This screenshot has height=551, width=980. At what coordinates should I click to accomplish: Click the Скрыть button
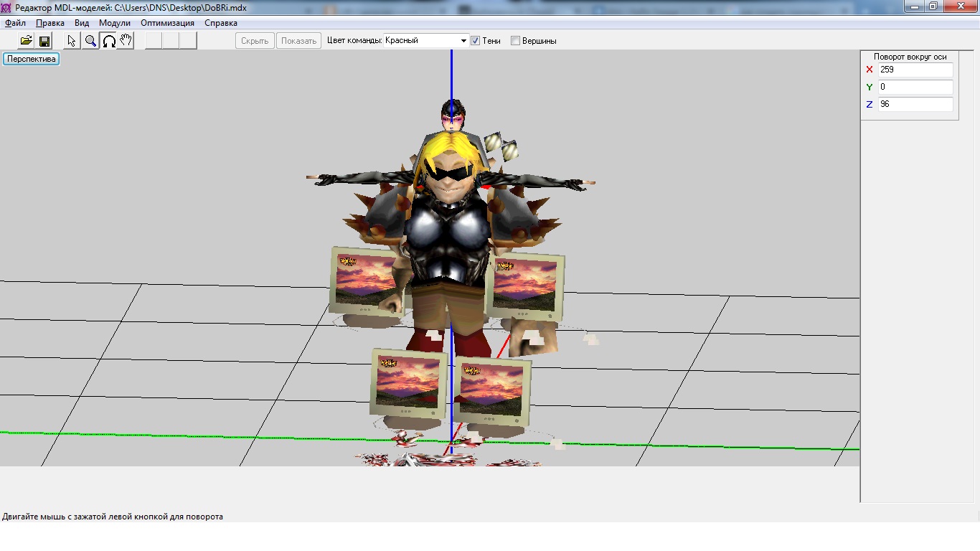(x=255, y=41)
